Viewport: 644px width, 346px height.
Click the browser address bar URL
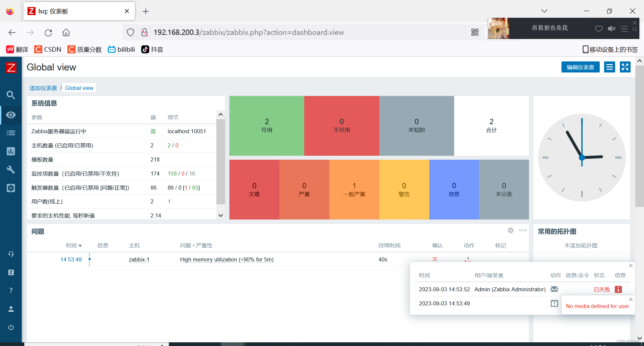tap(249, 32)
